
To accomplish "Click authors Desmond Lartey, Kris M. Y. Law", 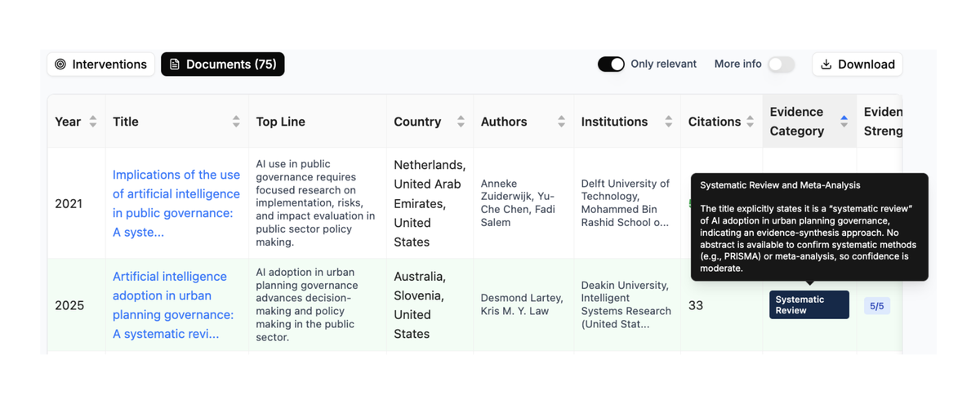I will click(x=520, y=304).
